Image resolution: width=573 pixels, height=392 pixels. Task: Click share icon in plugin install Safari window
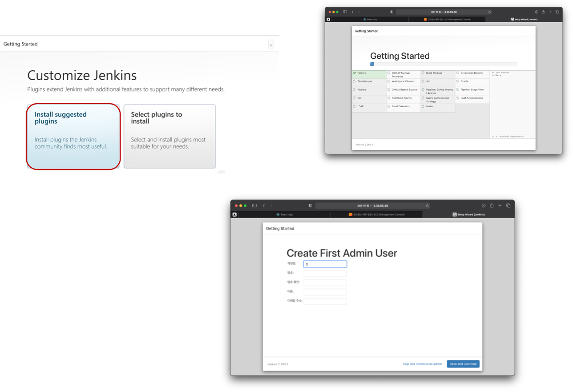543,12
